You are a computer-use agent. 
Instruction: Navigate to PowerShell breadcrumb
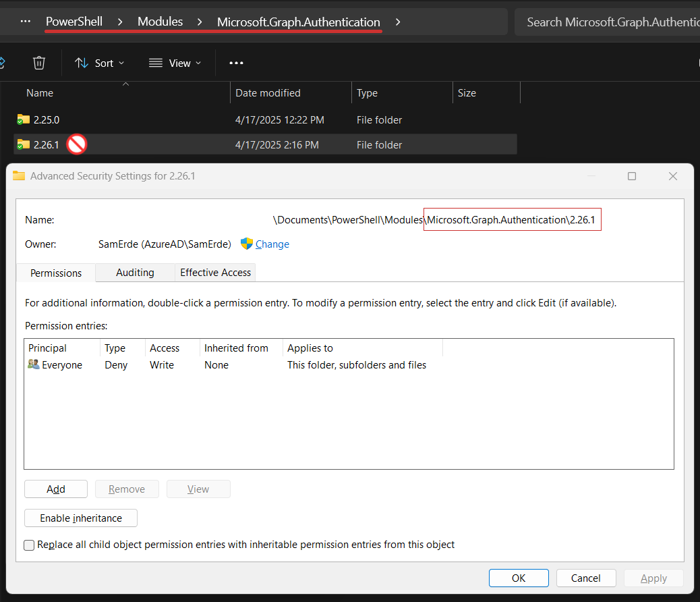point(74,22)
